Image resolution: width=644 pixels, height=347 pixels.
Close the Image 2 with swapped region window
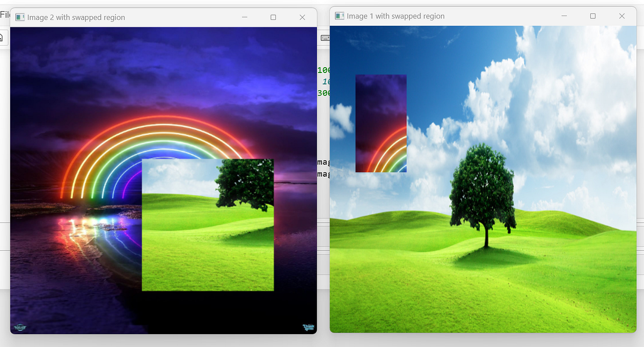302,17
